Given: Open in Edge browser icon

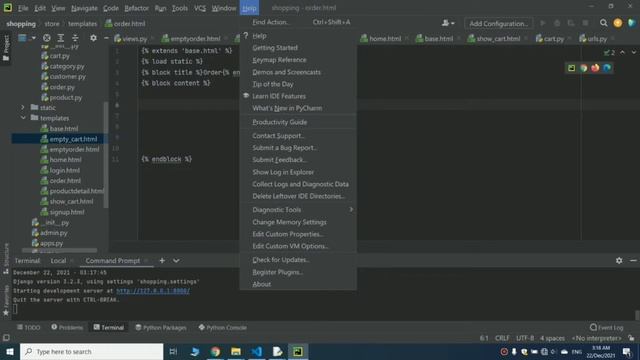Looking at the screenshot, I should pos(607,68).
